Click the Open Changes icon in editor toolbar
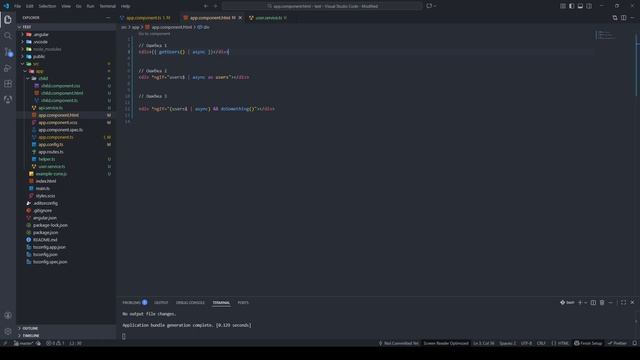 coord(615,18)
